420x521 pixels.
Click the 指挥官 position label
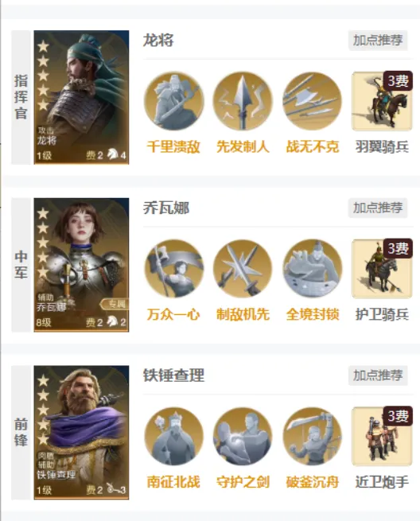(x=21, y=97)
